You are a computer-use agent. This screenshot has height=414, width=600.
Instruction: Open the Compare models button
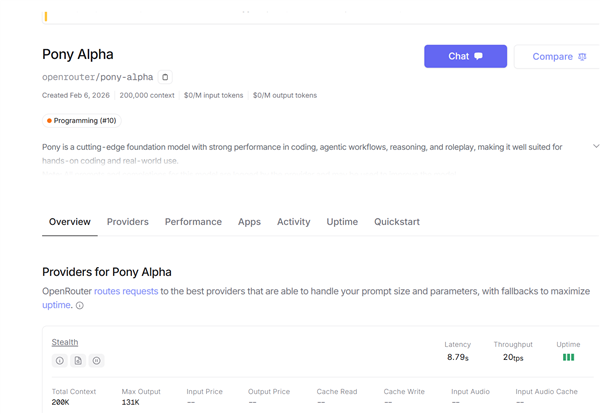coord(558,57)
